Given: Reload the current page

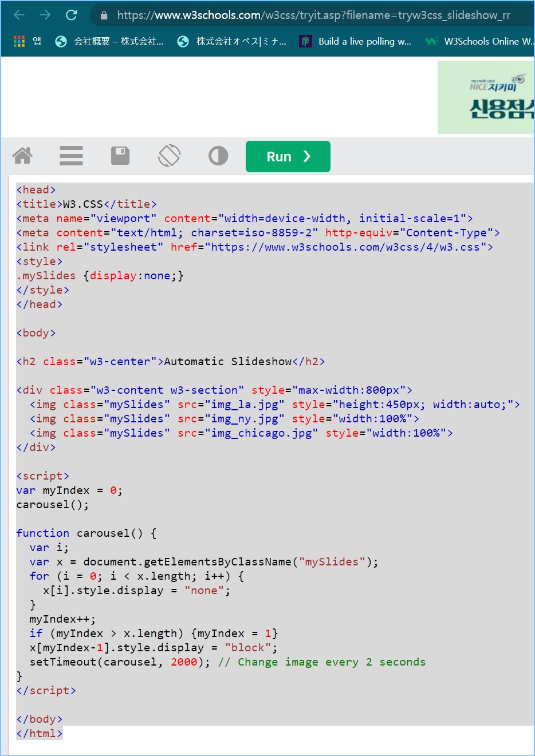Looking at the screenshot, I should tap(72, 15).
